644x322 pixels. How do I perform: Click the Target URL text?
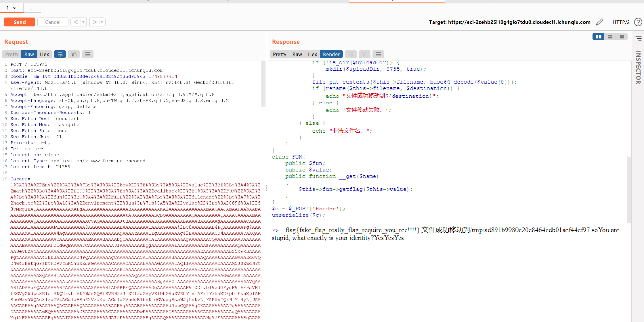tap(510, 22)
